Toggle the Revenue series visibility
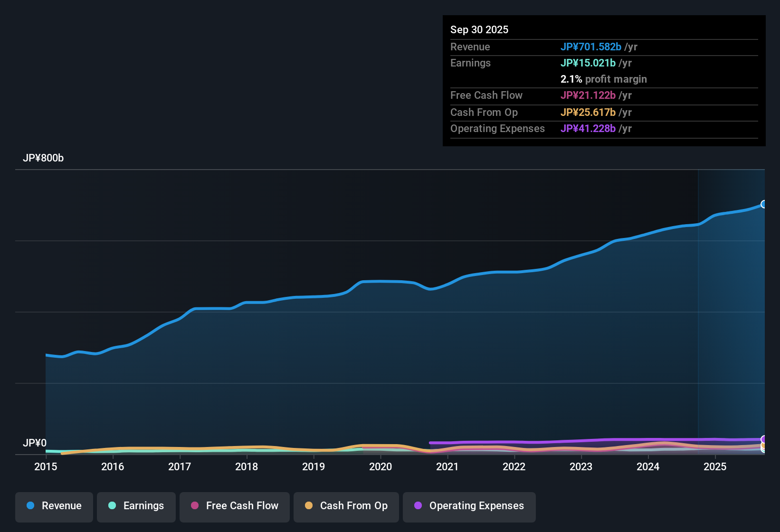Screen dimensions: 780x532 coord(54,506)
